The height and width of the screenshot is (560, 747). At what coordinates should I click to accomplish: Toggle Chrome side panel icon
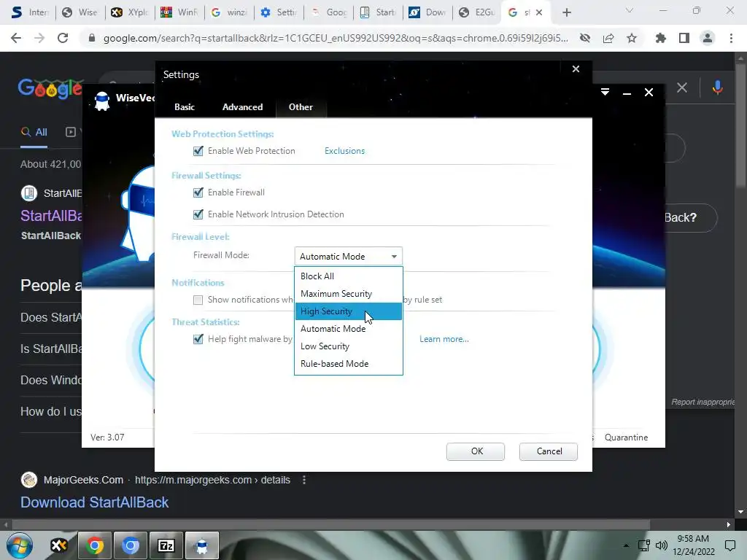(684, 38)
